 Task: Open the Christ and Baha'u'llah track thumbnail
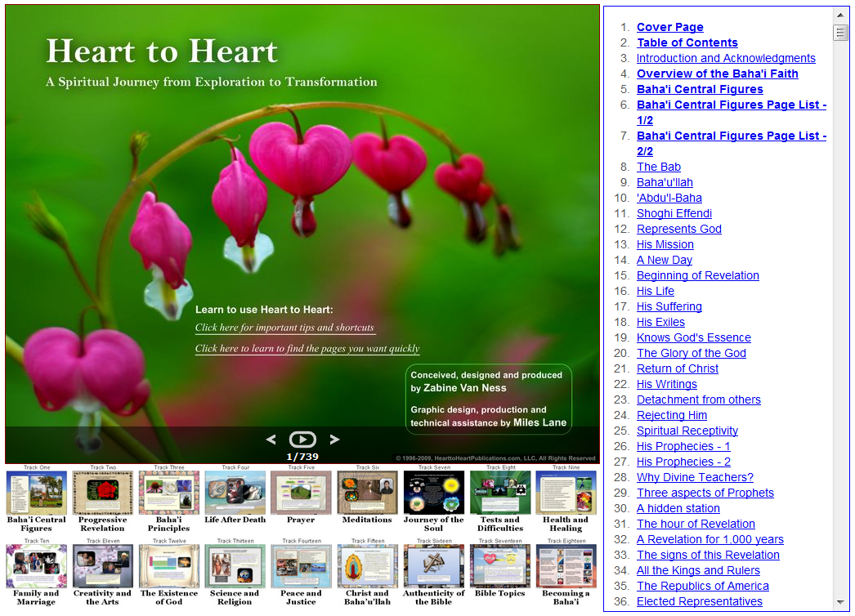click(x=367, y=566)
